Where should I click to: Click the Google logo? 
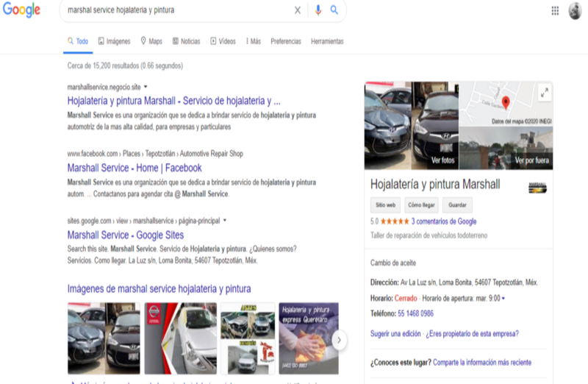(21, 10)
